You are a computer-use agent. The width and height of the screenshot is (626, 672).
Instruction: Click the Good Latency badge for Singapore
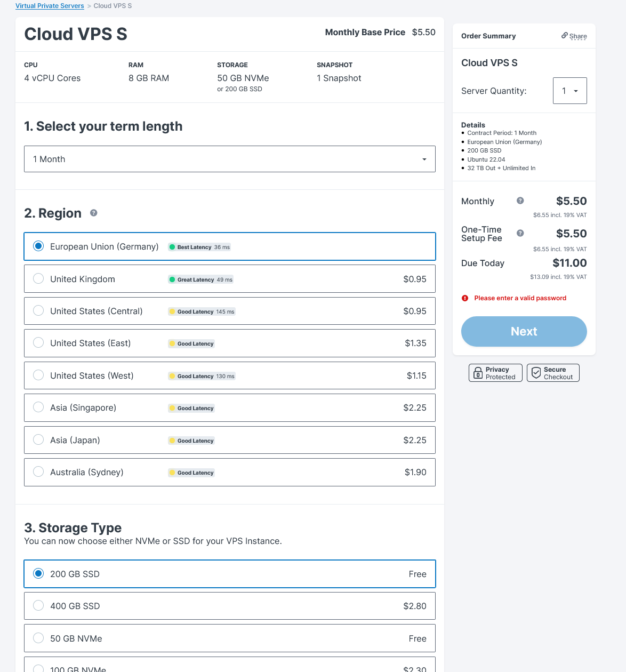click(191, 407)
